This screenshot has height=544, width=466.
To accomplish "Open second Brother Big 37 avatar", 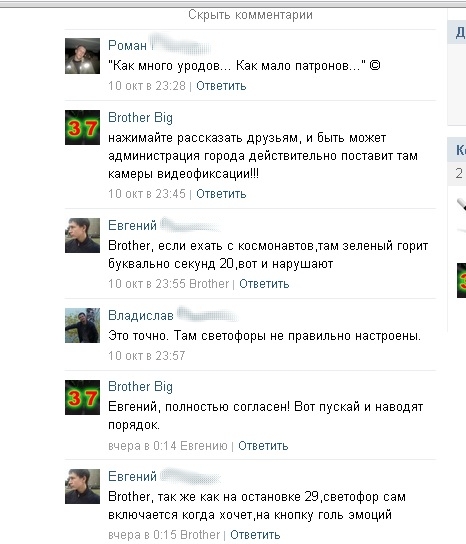I will [82, 397].
